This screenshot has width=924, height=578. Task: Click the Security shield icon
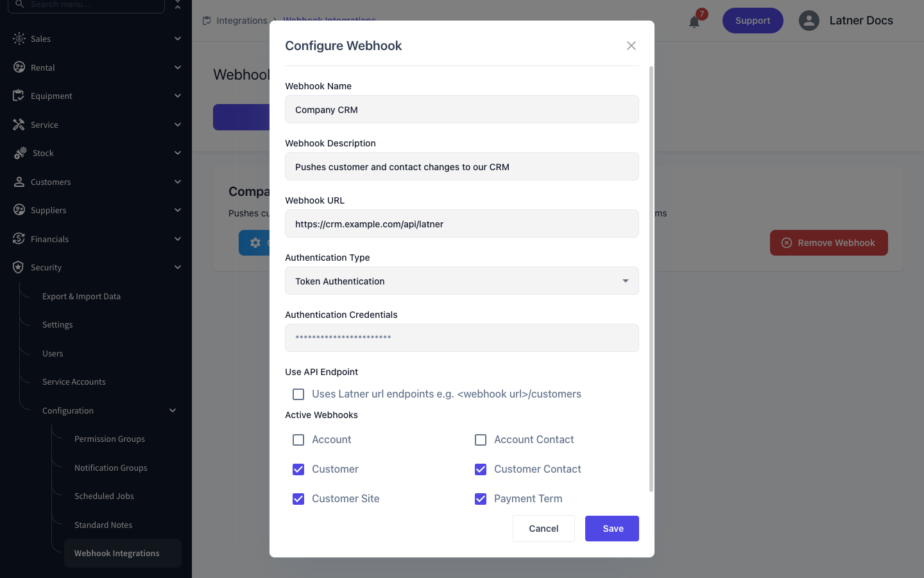coord(19,267)
